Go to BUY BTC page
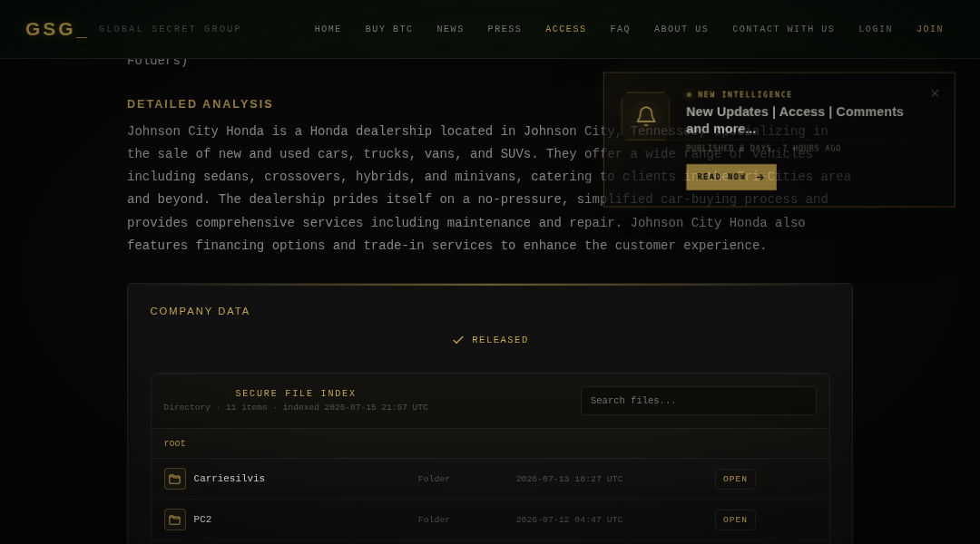 (x=388, y=29)
